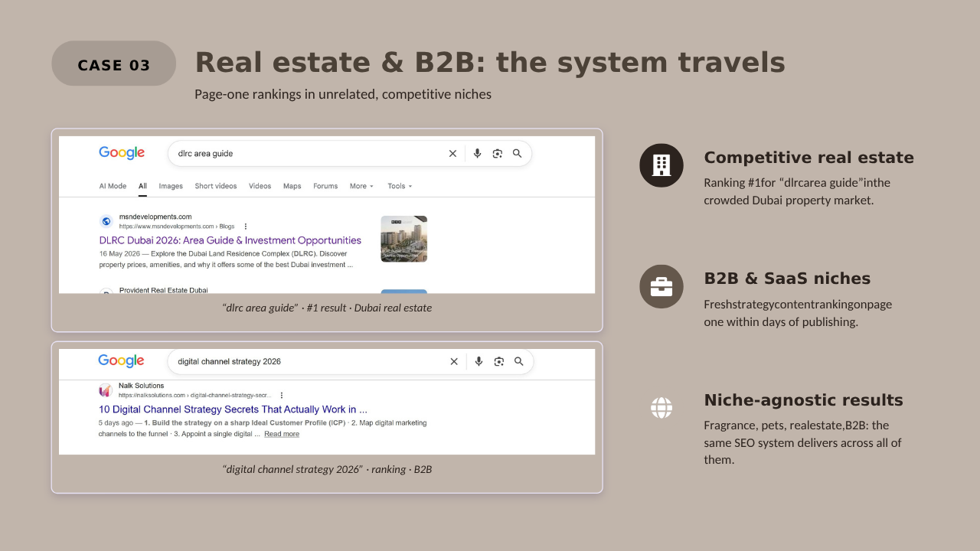Select subtitle 'Page-one rankings in unrelated, competitive niches'
This screenshot has width=980, height=551.
(343, 94)
